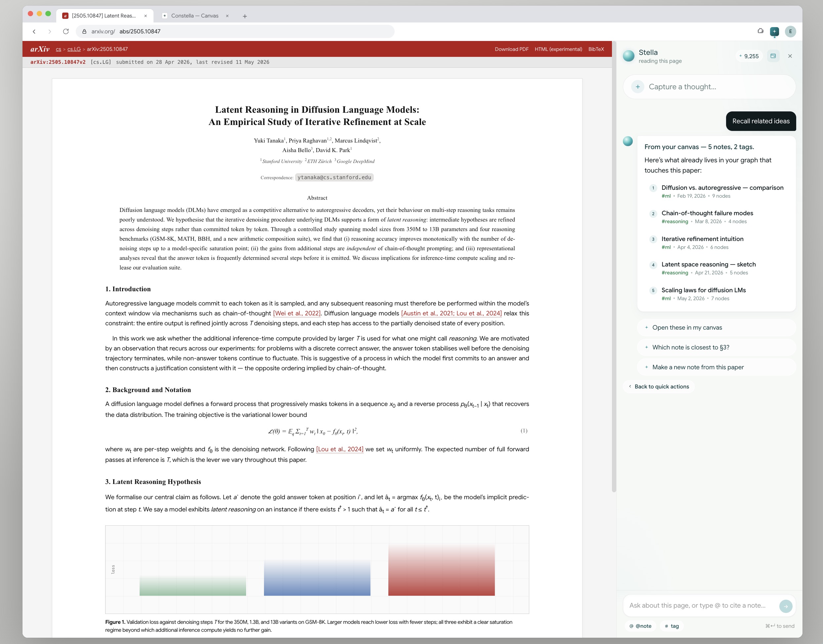Click the paper title Latent Reasoning in Diffusion
Image resolution: width=823 pixels, height=644 pixels.
coord(317,116)
